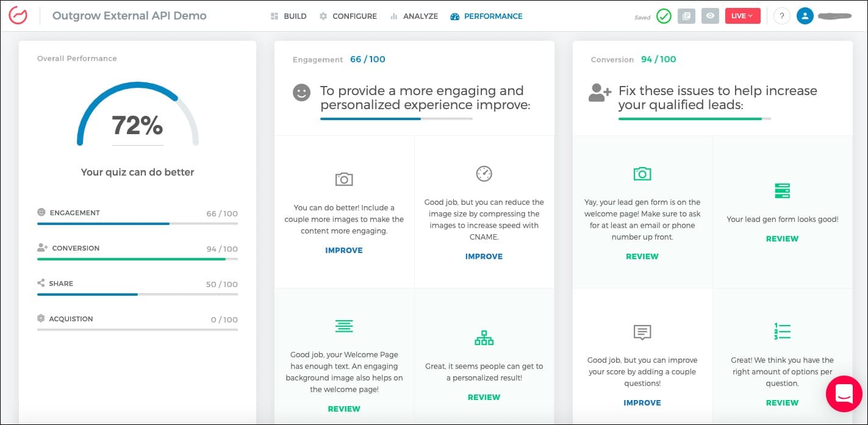Screen dimensions: 868x425
Task: Open the Intercom chat bubble
Action: 844,394
